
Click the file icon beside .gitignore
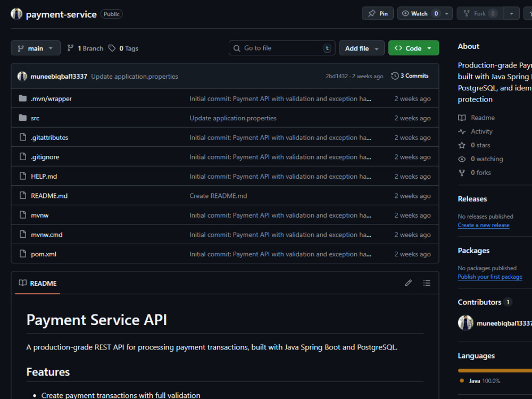(23, 156)
